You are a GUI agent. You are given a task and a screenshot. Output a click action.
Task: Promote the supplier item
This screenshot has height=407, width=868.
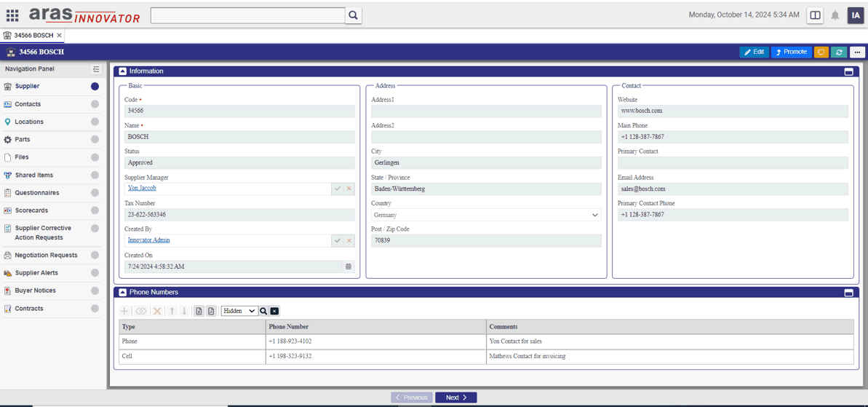pos(791,52)
